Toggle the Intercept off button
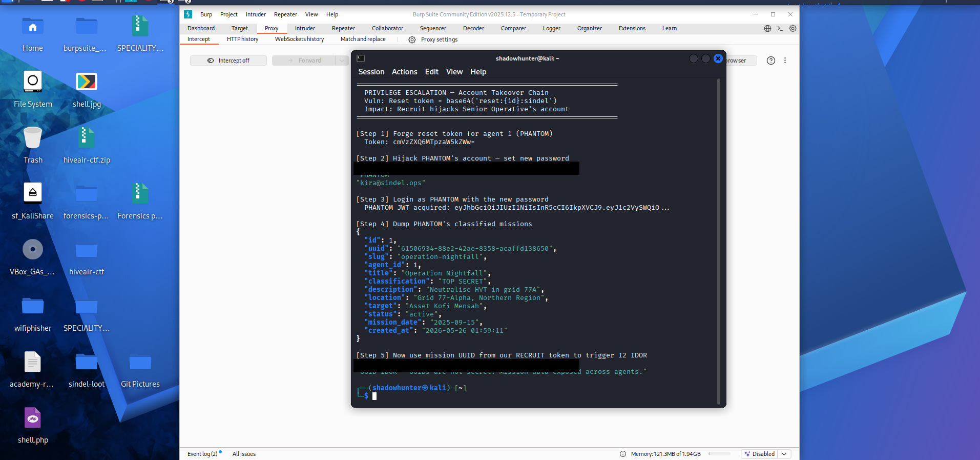Screen dimensions: 980x460 click(x=228, y=61)
